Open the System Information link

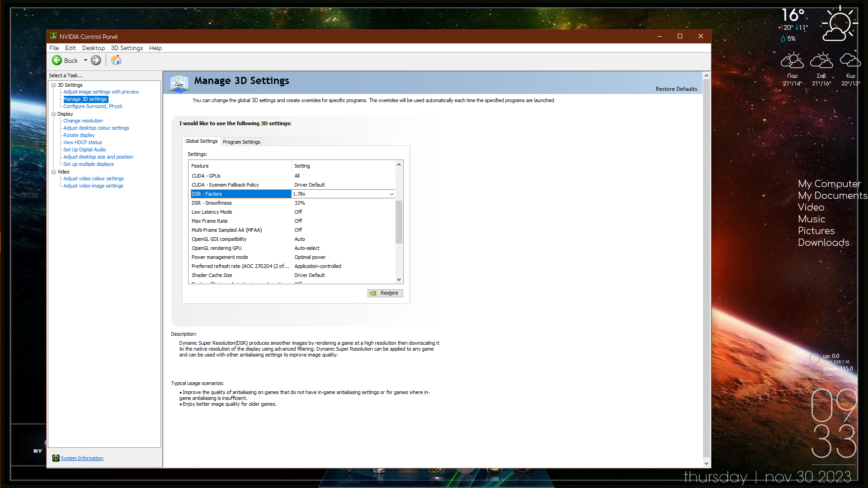point(82,458)
